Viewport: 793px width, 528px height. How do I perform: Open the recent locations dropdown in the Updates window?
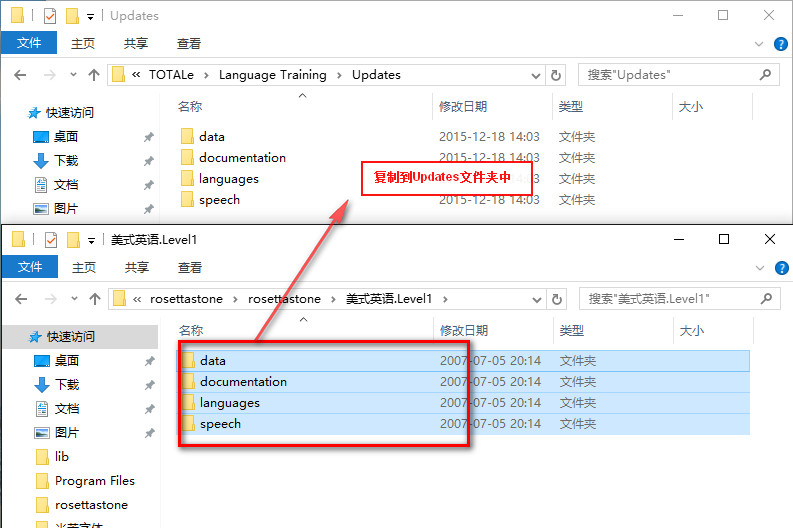73,75
